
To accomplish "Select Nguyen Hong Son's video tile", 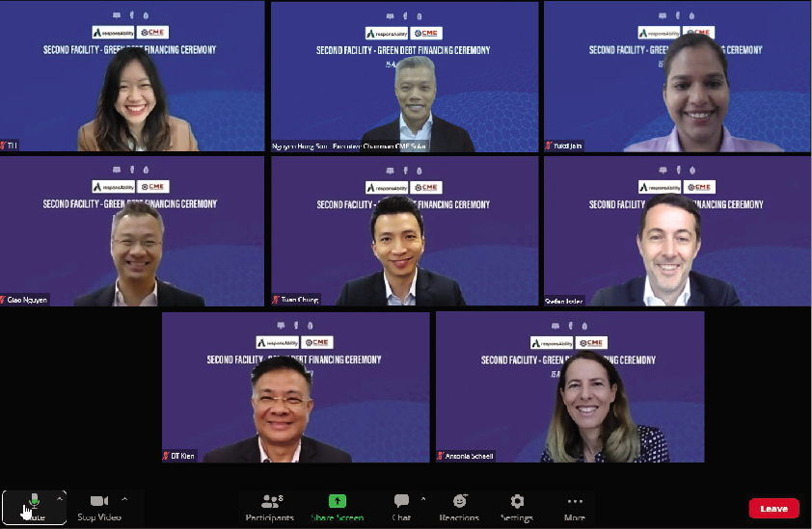I will click(405, 77).
